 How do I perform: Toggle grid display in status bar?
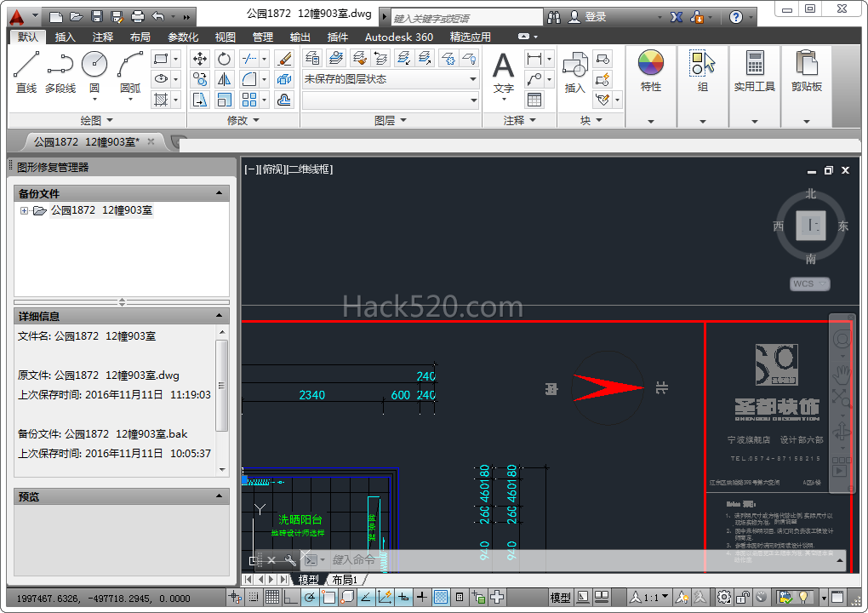pyautogui.click(x=271, y=598)
